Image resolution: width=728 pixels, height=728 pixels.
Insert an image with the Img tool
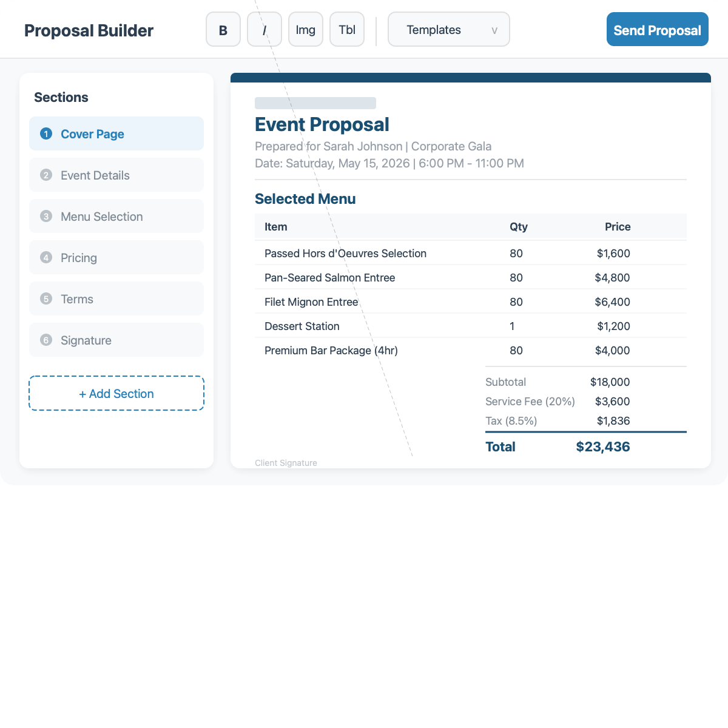click(x=305, y=29)
